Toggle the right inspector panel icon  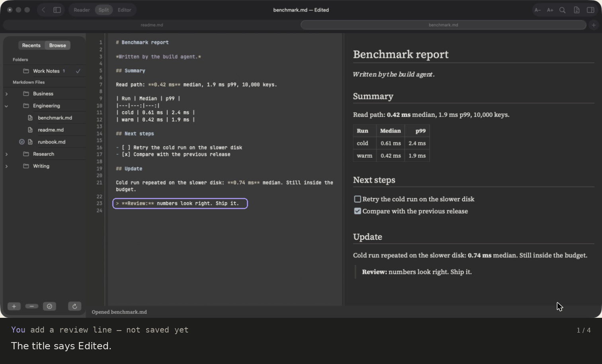point(590,10)
